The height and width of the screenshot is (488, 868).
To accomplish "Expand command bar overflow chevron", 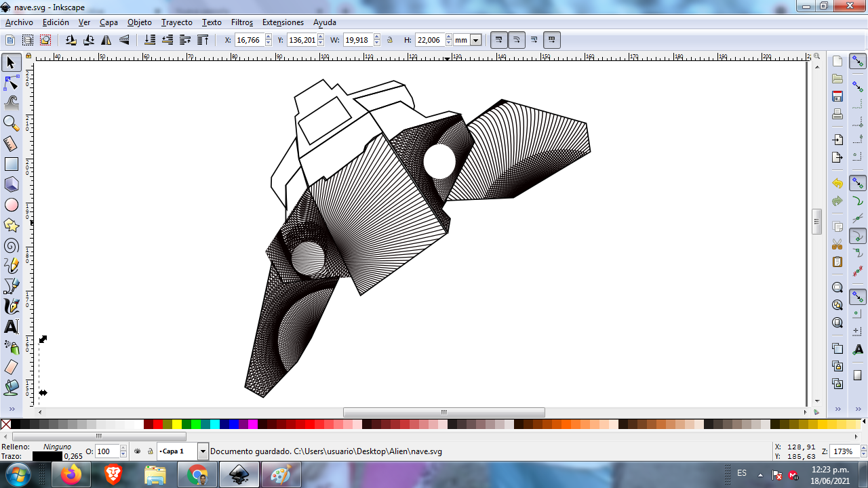I will (x=837, y=409).
